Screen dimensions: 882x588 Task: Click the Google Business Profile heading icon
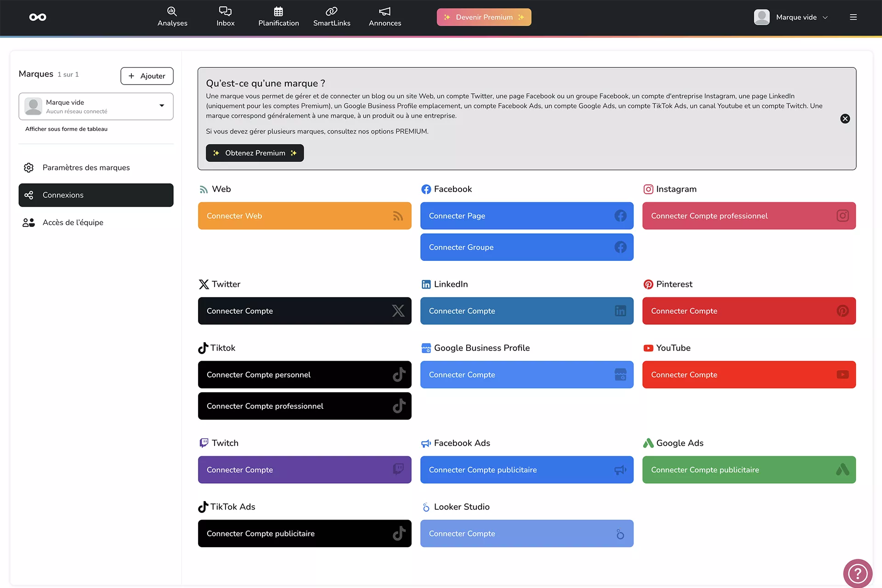426,348
